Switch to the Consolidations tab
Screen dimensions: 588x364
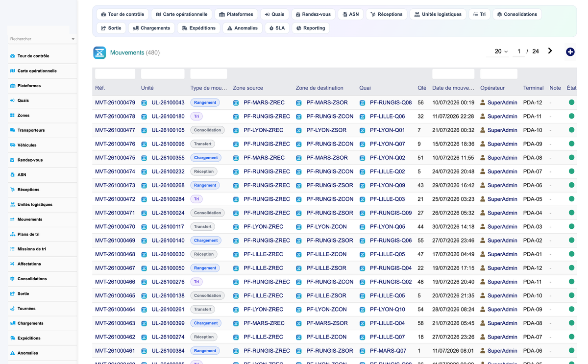(x=517, y=14)
